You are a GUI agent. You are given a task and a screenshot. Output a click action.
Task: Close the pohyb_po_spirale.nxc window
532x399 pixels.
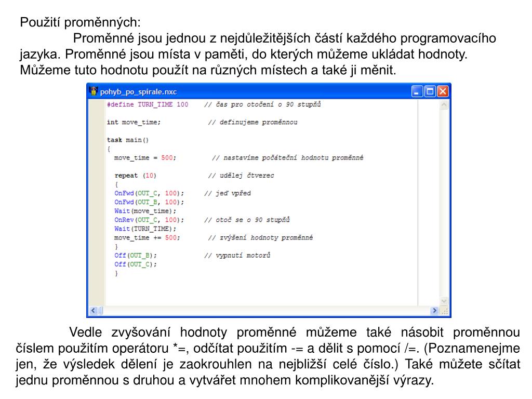coord(443,91)
